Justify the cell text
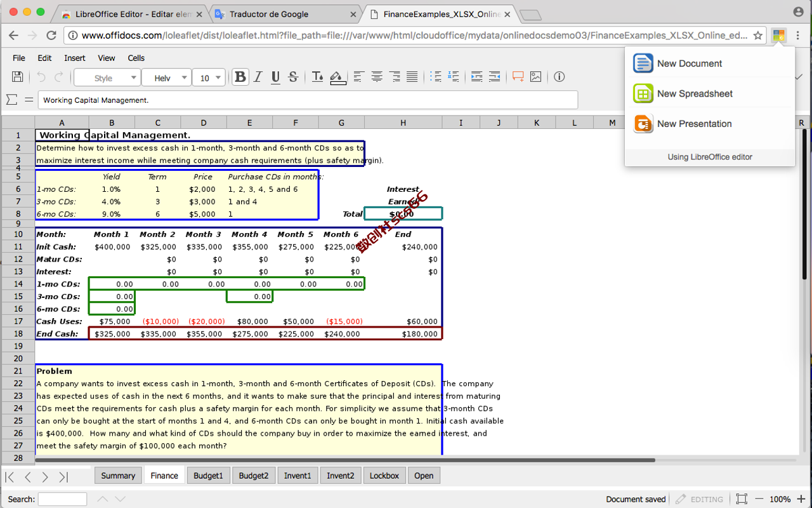Viewport: 812px width, 508px height. tap(412, 77)
